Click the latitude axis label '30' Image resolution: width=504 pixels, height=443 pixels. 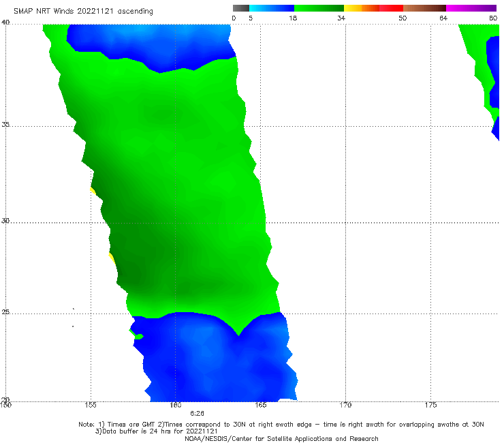pyautogui.click(x=5, y=221)
